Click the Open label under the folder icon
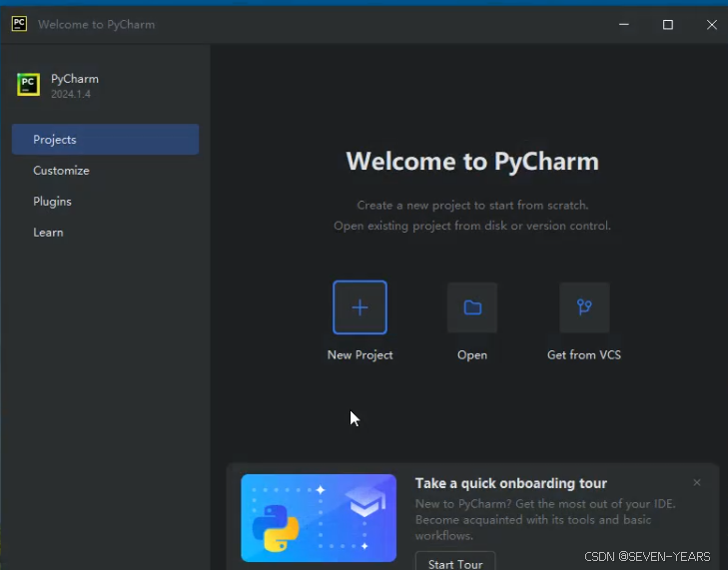Screen dimensions: 728x570 (472, 355)
